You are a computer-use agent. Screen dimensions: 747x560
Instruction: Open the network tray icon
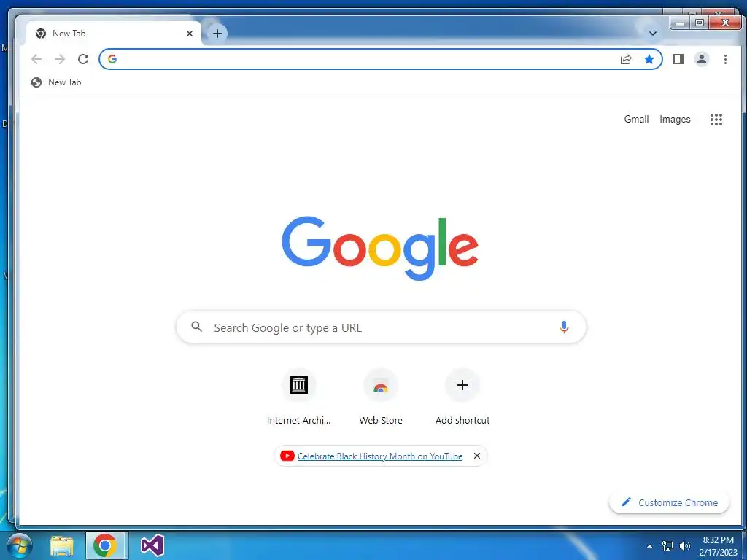[x=667, y=546]
